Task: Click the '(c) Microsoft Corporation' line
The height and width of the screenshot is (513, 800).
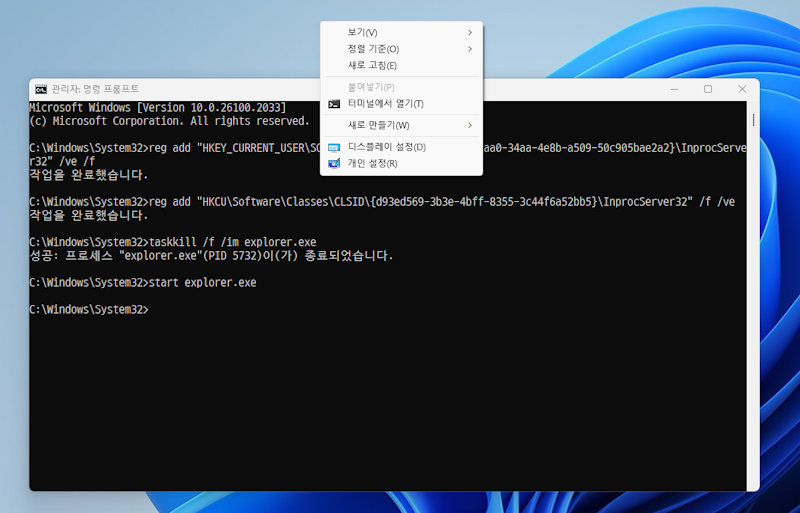Action: click(x=169, y=121)
